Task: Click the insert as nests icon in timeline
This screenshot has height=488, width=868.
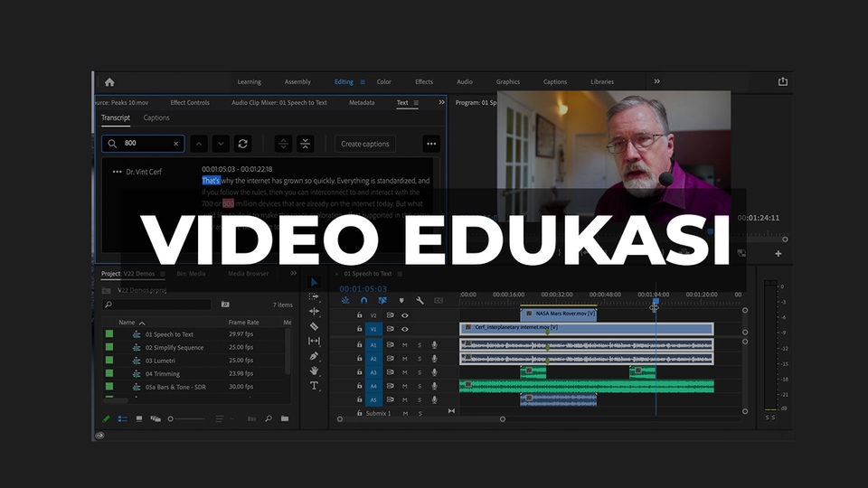Action: [345, 300]
